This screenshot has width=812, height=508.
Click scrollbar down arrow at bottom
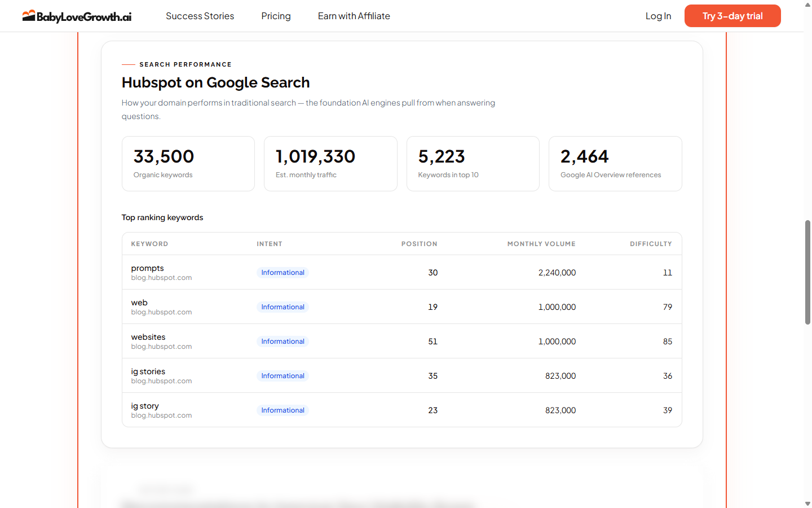coord(807,503)
